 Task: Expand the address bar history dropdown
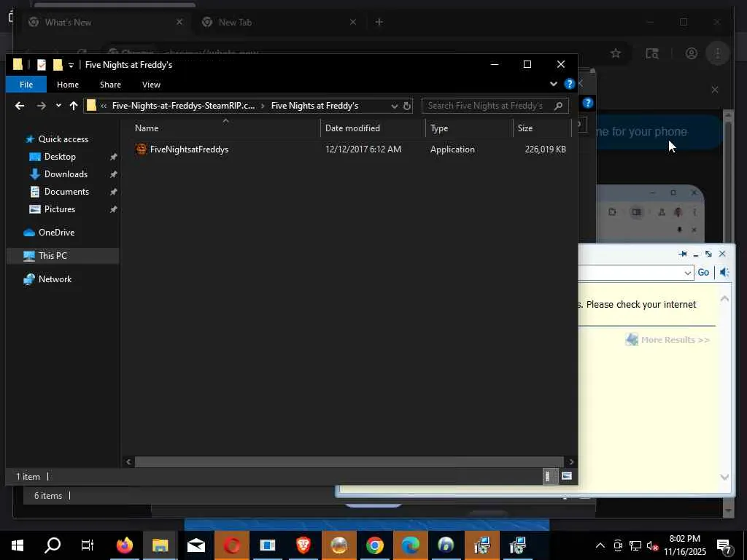click(395, 106)
